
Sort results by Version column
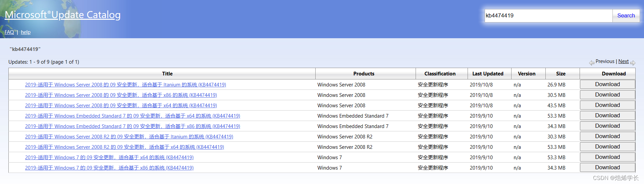[527, 74]
